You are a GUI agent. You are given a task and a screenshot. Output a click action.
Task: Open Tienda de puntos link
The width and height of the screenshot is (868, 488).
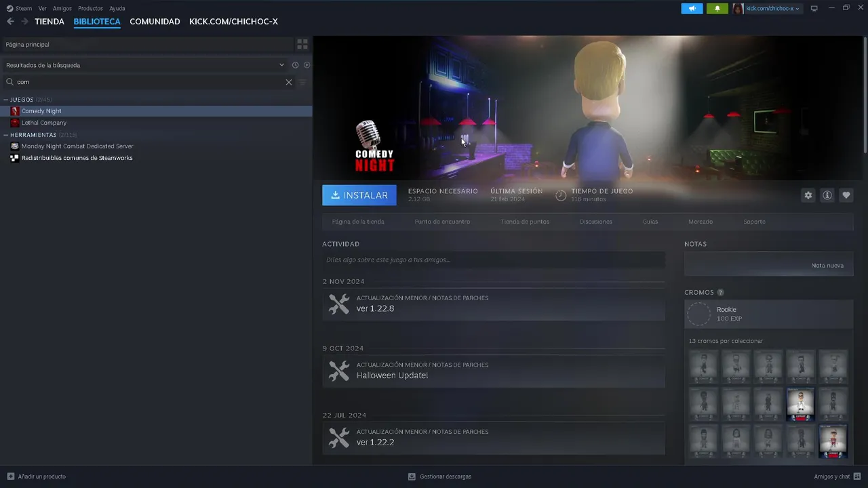tap(525, 222)
